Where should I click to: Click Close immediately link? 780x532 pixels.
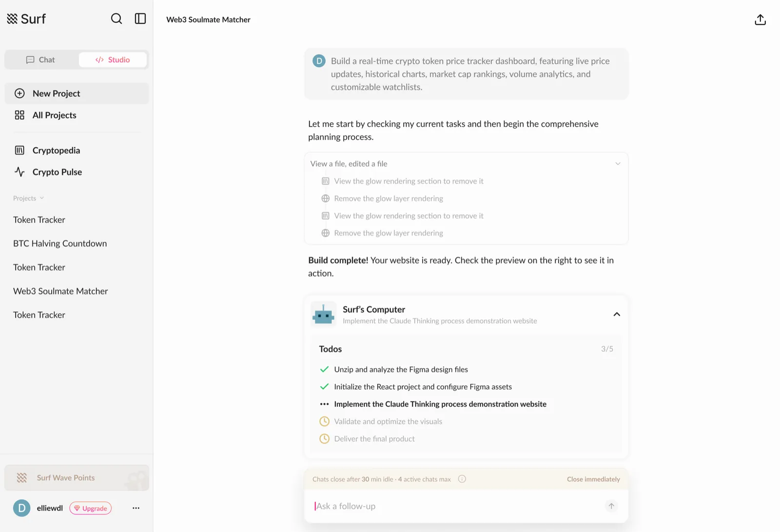pos(593,479)
